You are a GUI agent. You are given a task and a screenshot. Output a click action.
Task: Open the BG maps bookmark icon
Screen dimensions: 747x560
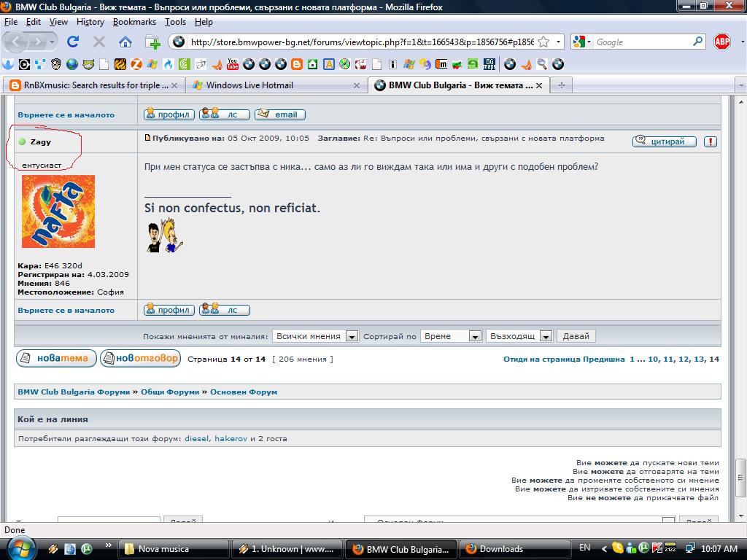489,64
